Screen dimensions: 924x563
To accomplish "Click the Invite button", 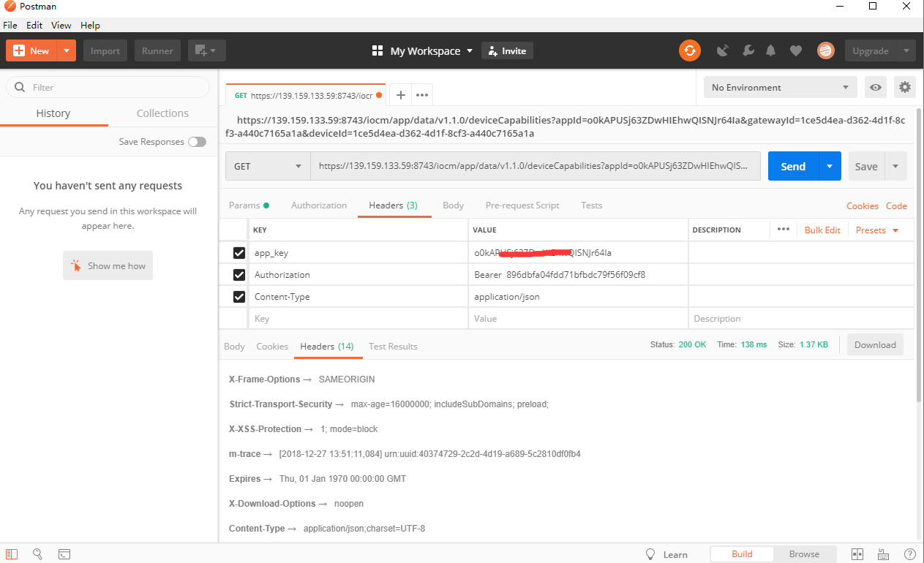I will click(x=507, y=50).
